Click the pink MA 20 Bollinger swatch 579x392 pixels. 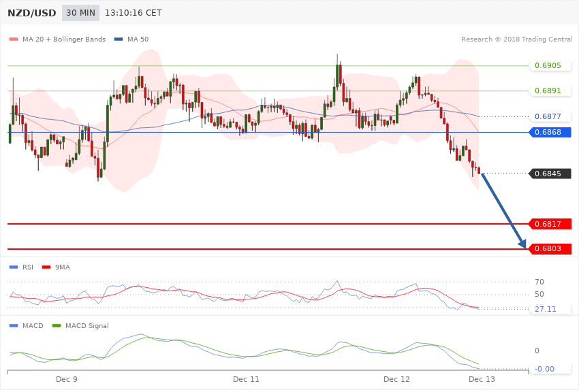(14, 39)
